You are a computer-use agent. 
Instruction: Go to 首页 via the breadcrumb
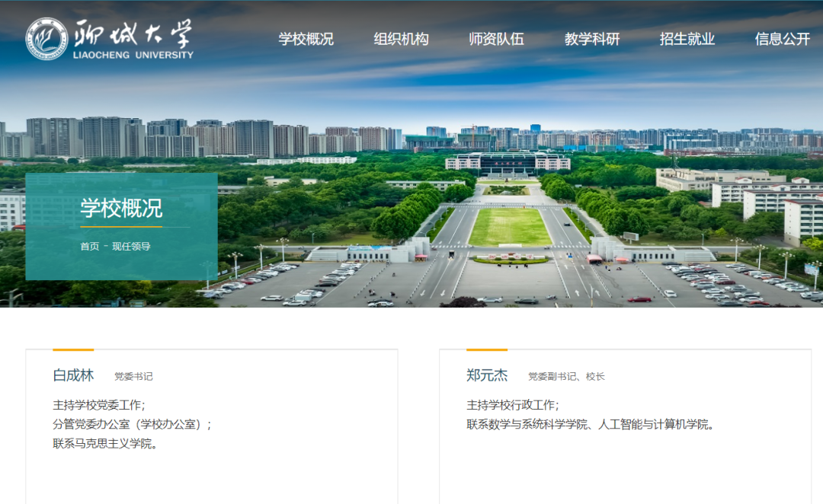pos(89,247)
